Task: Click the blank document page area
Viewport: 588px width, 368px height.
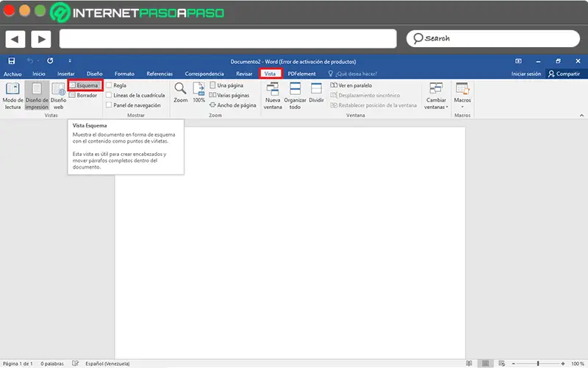Action: 290,243
